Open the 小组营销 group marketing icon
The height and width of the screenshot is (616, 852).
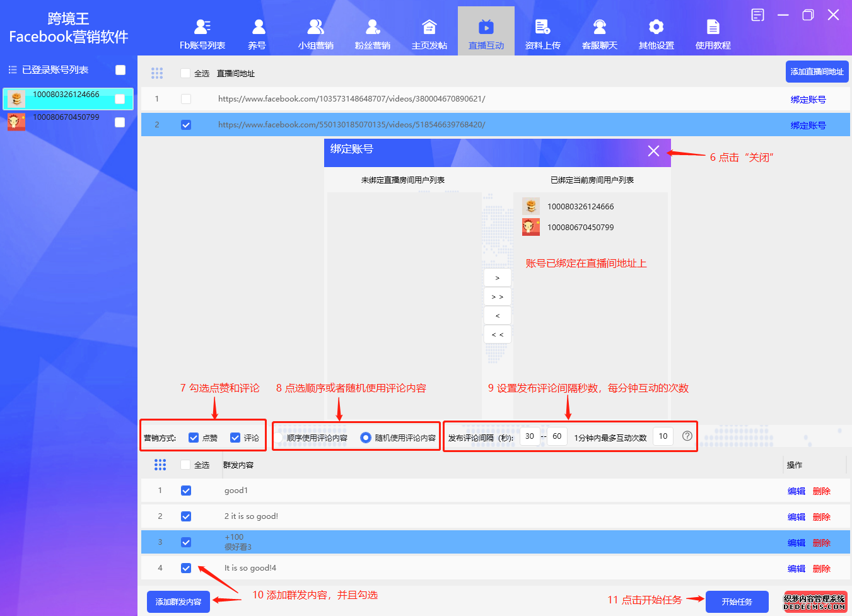click(315, 27)
